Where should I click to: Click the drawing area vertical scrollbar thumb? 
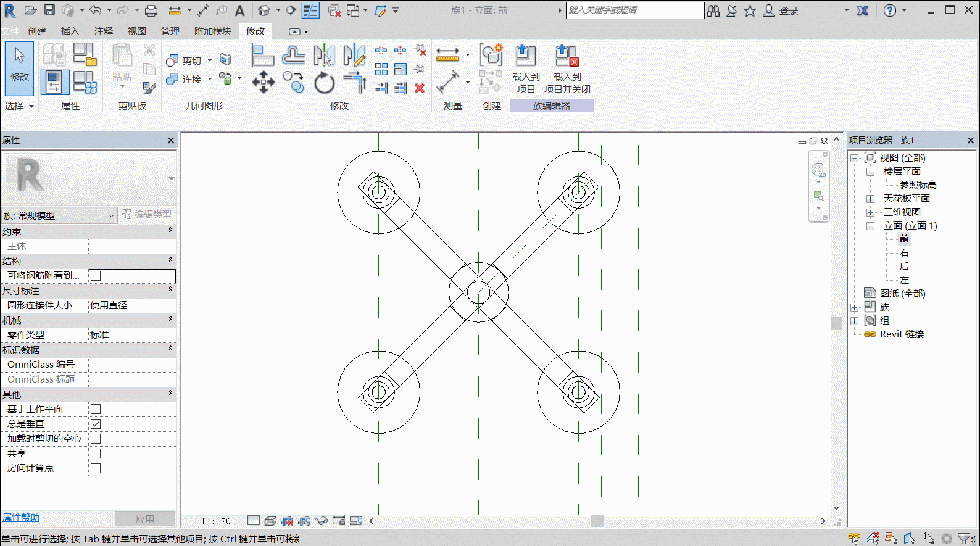837,323
